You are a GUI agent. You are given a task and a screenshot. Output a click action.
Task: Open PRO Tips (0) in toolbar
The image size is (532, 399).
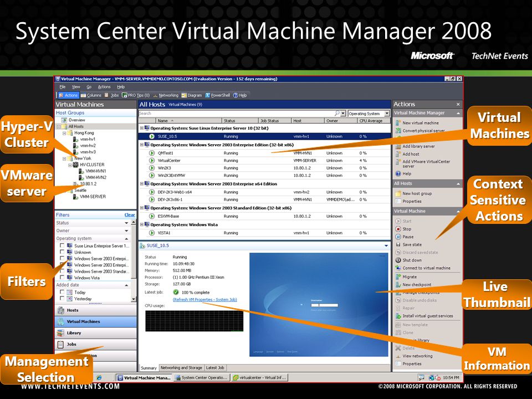coord(136,95)
